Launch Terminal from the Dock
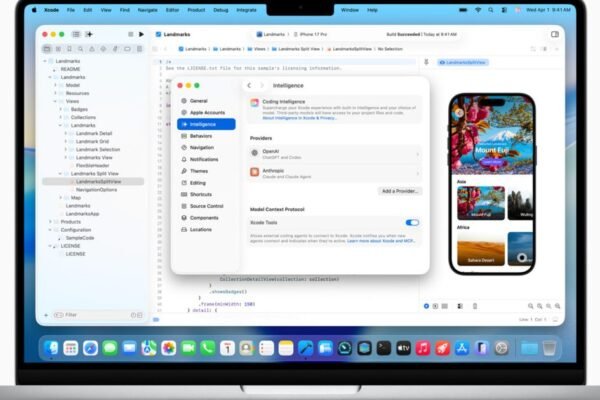600x400 pixels. [x=384, y=348]
